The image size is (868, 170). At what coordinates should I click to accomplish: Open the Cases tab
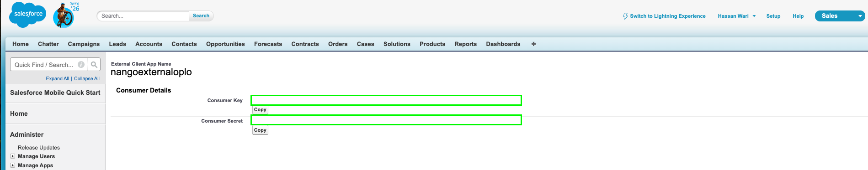click(x=366, y=44)
